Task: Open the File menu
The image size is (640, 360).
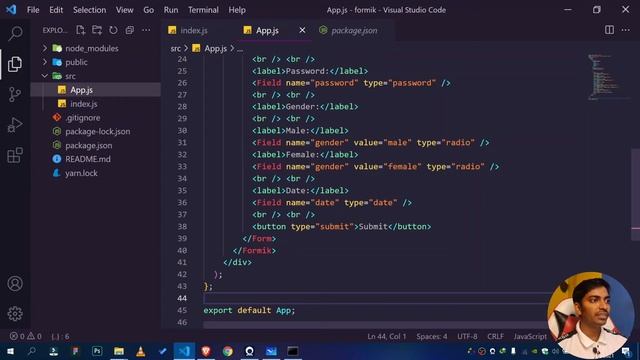Action: (33, 10)
